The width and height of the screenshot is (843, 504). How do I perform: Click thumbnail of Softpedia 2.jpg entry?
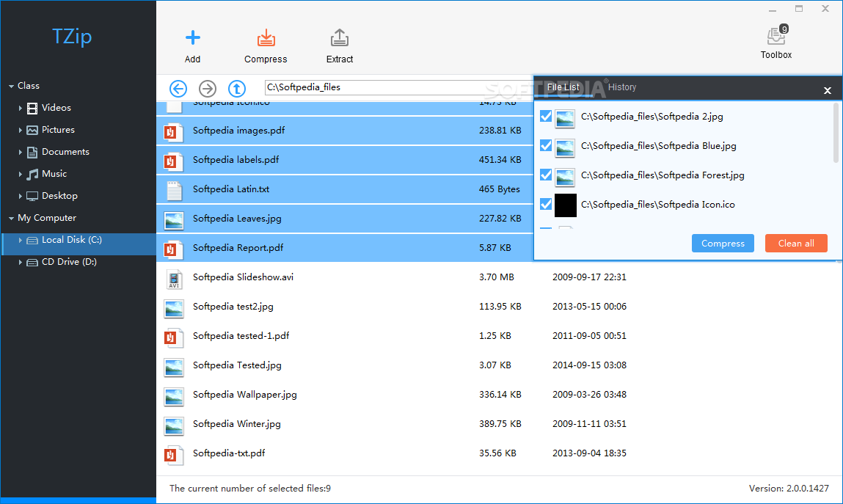(x=565, y=117)
